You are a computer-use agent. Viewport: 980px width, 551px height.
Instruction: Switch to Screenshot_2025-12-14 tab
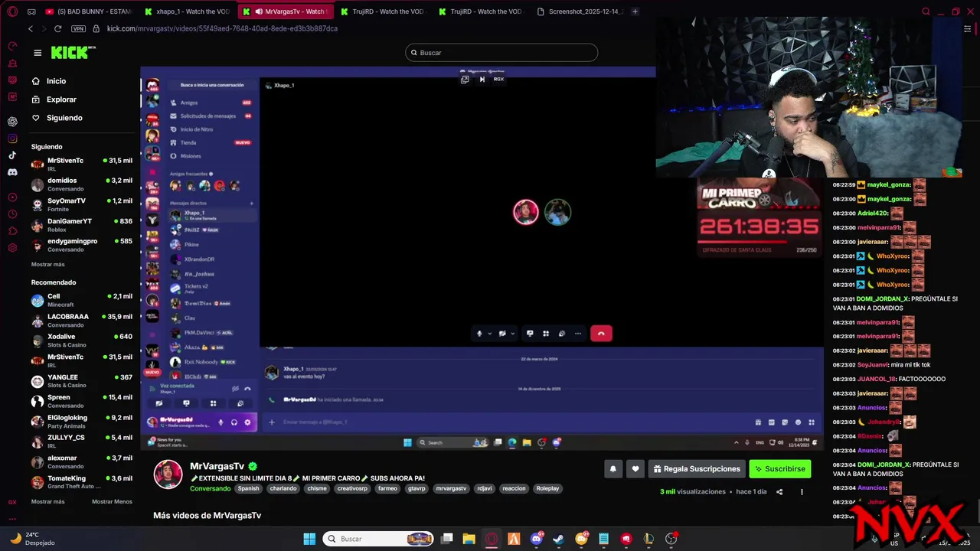pyautogui.click(x=580, y=11)
